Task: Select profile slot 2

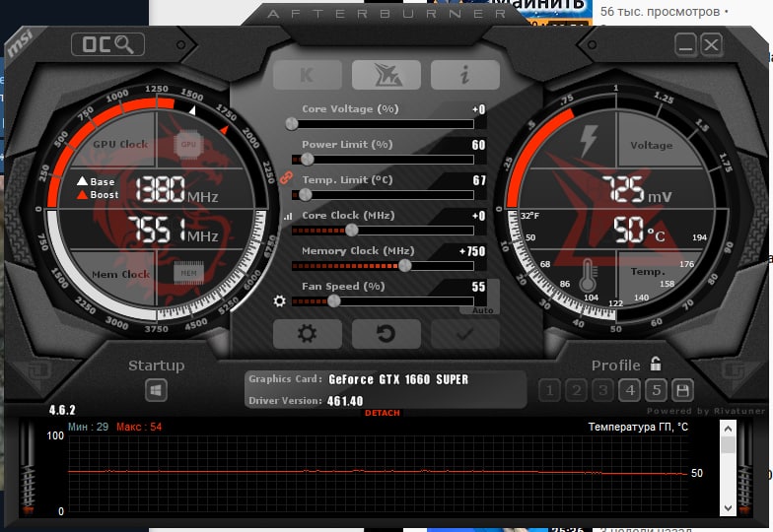Action: [576, 390]
